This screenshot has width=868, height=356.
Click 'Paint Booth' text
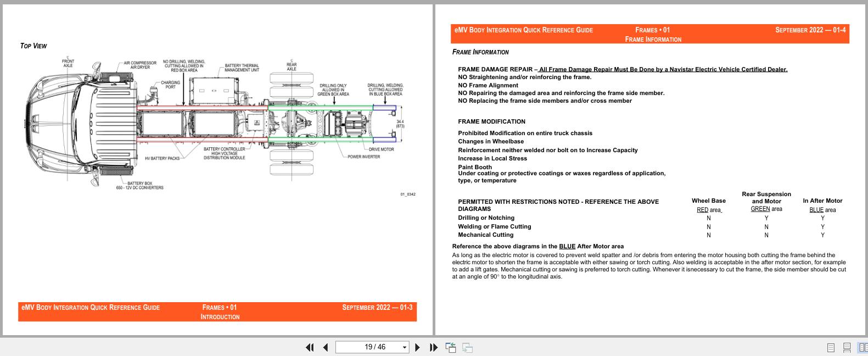[475, 167]
